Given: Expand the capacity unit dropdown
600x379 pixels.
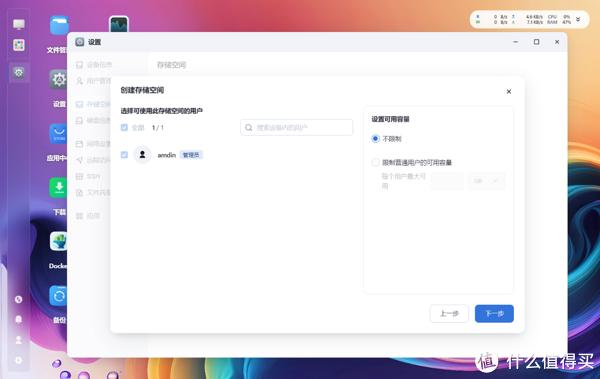Looking at the screenshot, I should (x=486, y=181).
